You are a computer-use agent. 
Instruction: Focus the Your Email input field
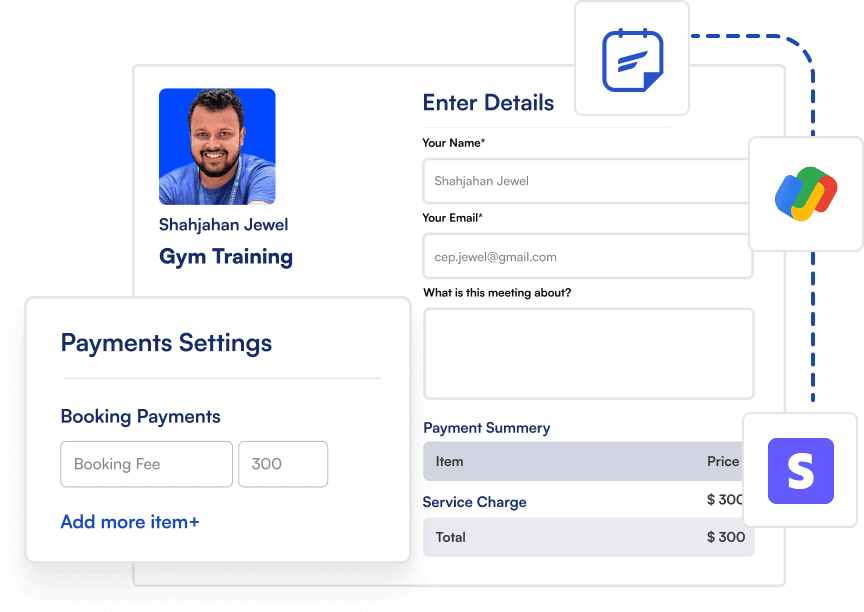585,257
